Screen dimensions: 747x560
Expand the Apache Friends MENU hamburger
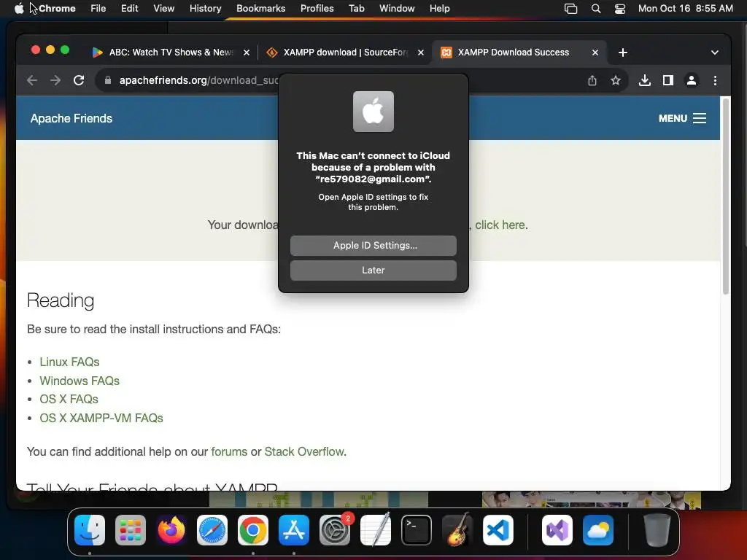point(682,118)
